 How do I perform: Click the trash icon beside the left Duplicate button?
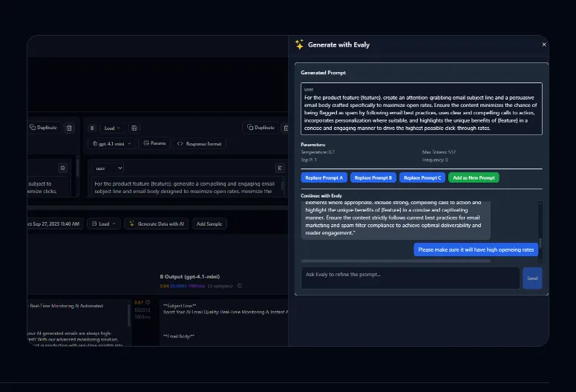point(69,128)
